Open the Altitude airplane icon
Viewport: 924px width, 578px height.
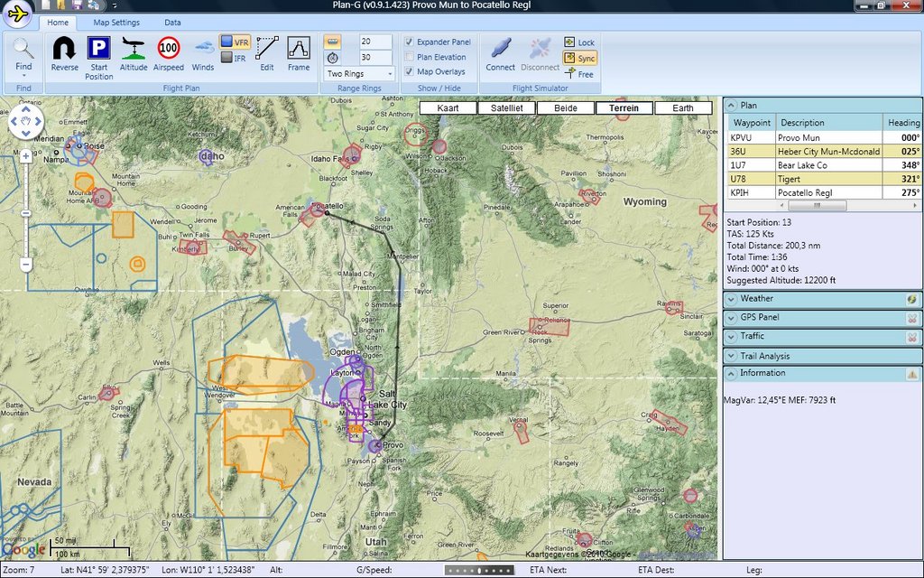pyautogui.click(x=134, y=50)
